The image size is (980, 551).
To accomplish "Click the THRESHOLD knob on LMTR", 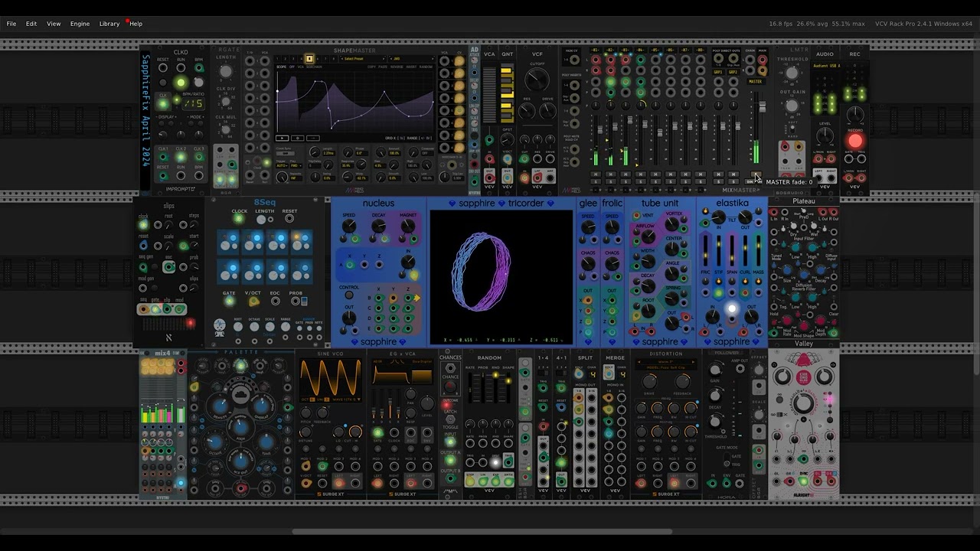I will (792, 73).
